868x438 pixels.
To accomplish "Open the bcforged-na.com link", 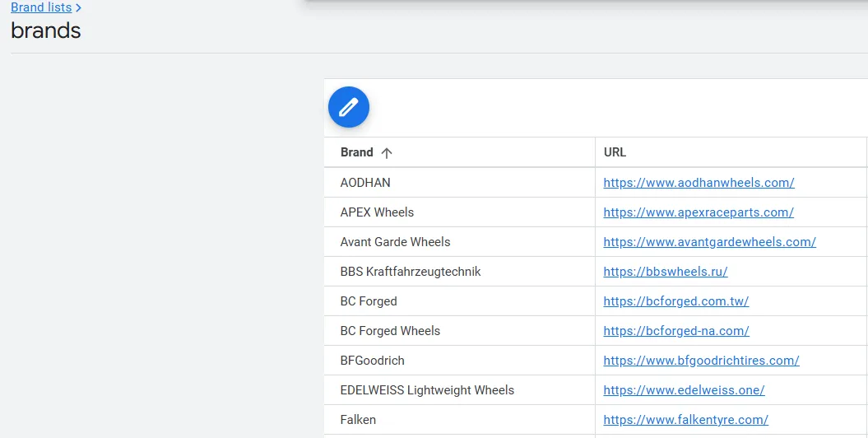I will [676, 331].
